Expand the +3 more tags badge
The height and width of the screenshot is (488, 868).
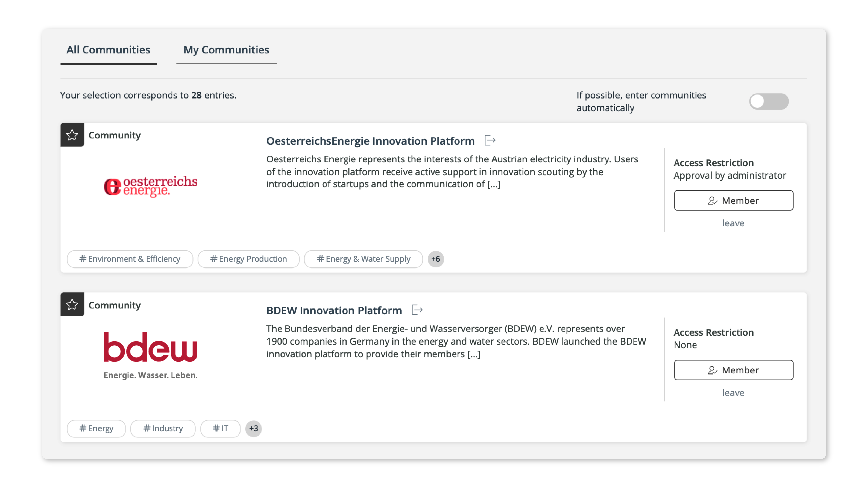[x=253, y=429]
